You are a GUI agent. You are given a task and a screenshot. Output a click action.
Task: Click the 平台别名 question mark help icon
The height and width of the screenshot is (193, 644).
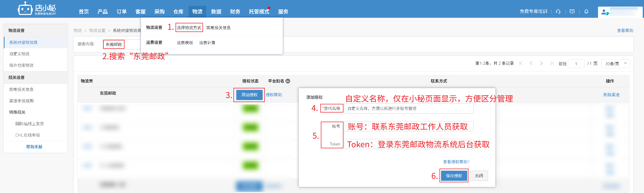[288, 81]
